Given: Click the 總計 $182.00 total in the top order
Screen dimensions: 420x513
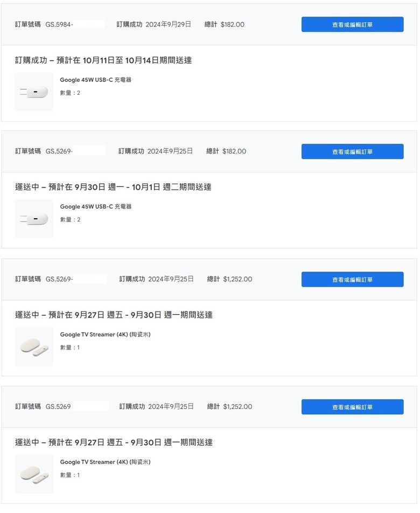Looking at the screenshot, I should click(224, 25).
